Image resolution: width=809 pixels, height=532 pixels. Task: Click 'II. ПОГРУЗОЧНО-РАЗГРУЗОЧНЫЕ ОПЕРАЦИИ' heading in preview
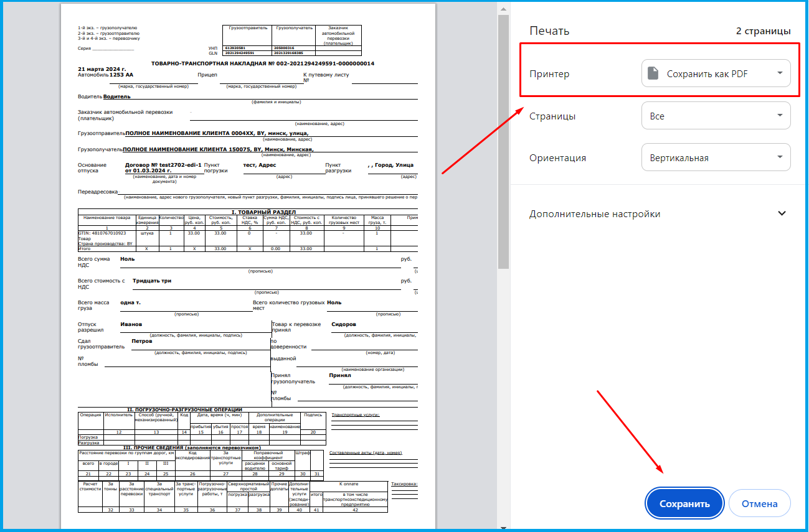point(184,409)
